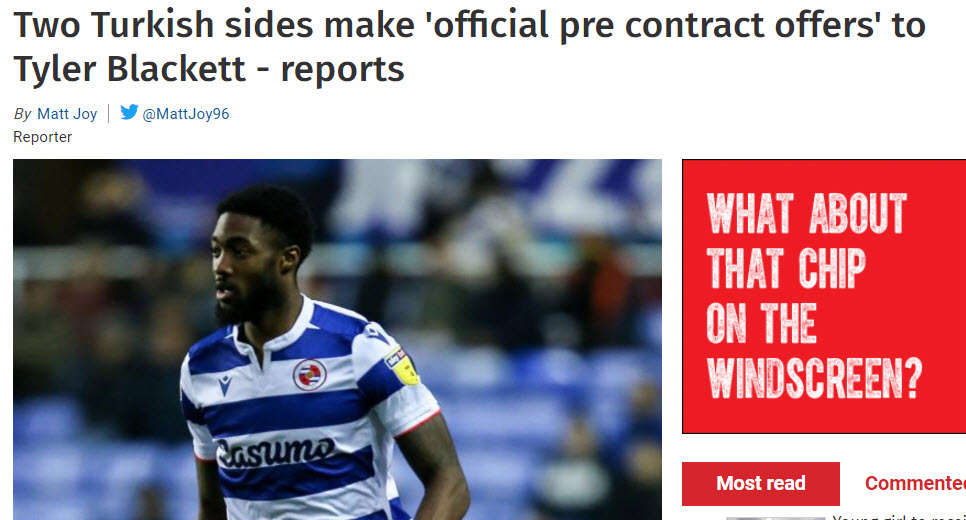Open the red windscreen chip advert
The width and height of the screenshot is (966, 520).
[824, 296]
